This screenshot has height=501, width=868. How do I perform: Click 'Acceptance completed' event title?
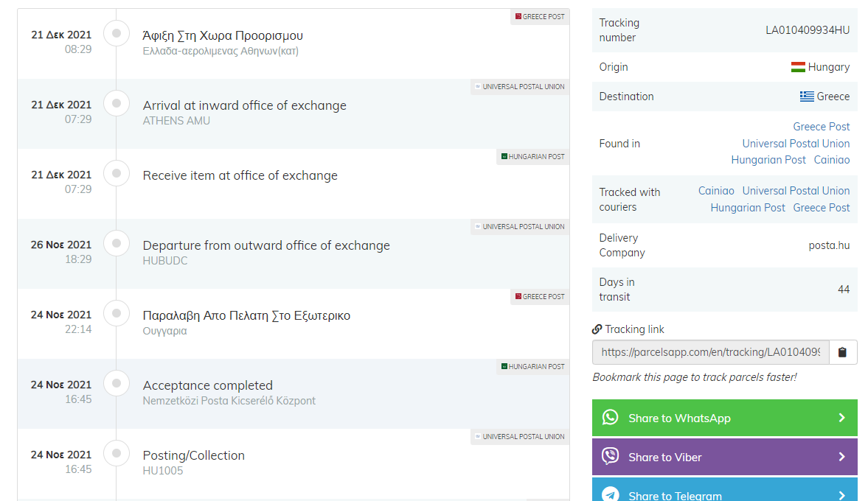click(207, 385)
